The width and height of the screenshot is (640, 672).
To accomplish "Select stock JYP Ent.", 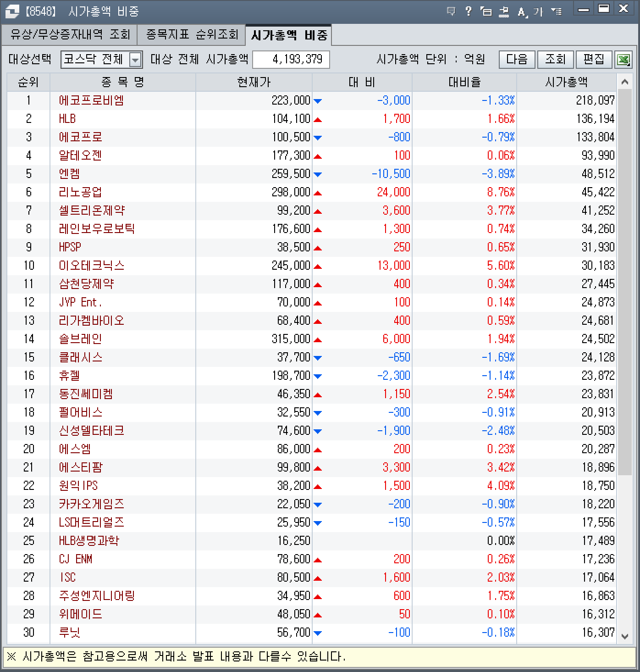I will coord(81,302).
